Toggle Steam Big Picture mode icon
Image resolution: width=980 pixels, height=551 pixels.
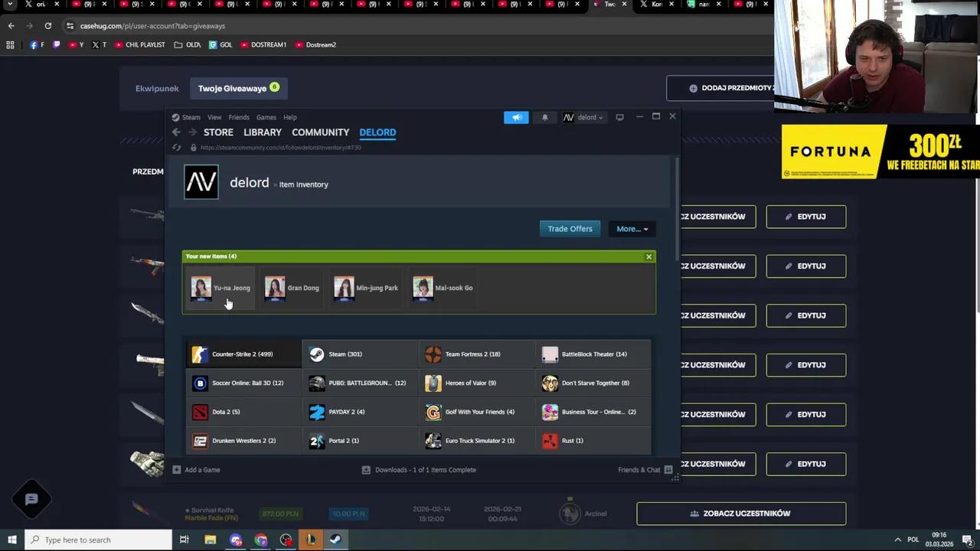pyautogui.click(x=619, y=117)
